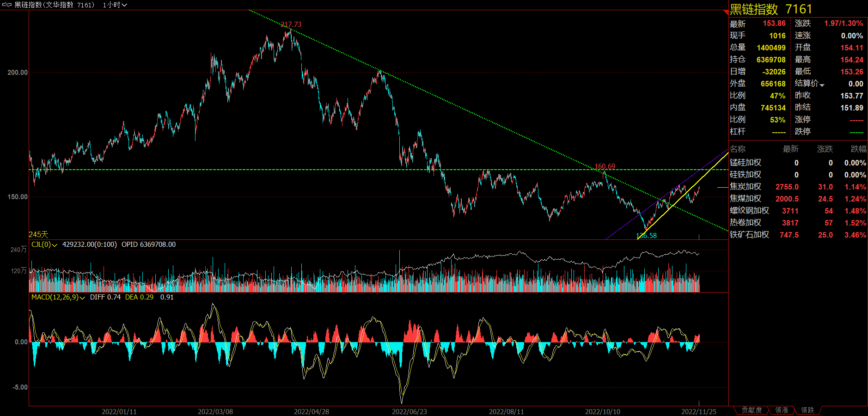Click the 日增 value -32026
This screenshot has width=868, height=416.
tap(774, 72)
